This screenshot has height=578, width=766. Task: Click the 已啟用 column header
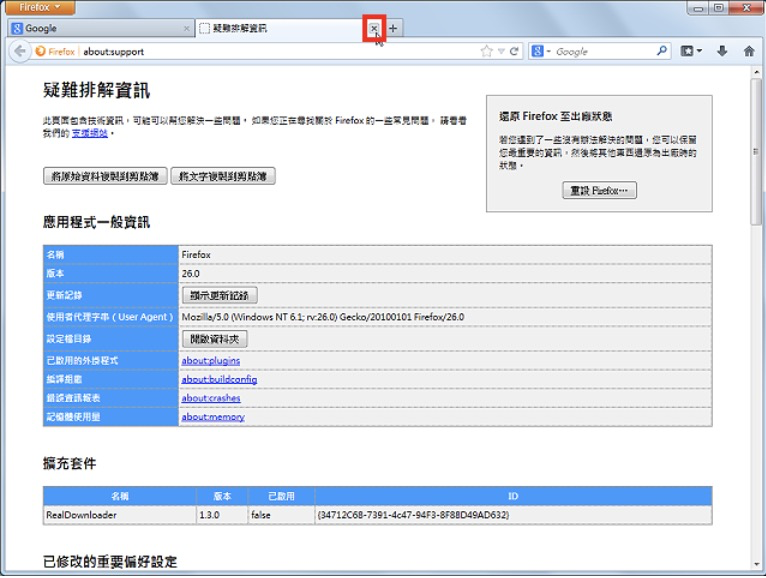(x=281, y=496)
